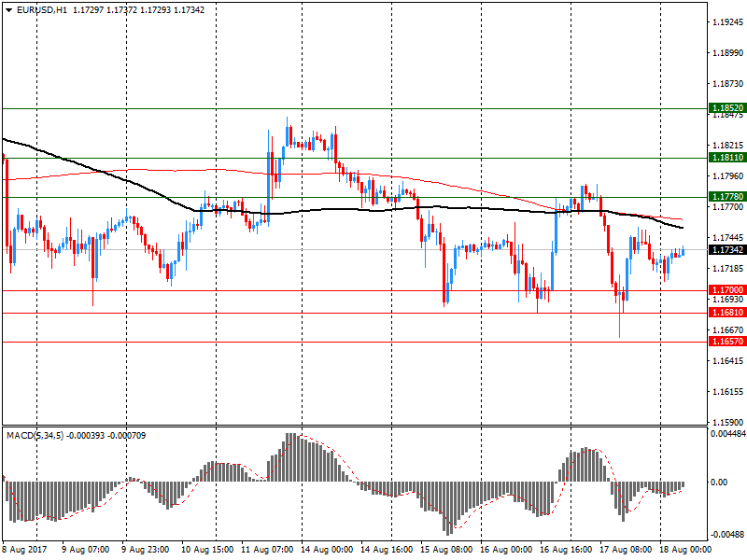Click the 1.17445 price scale value

coord(727,238)
